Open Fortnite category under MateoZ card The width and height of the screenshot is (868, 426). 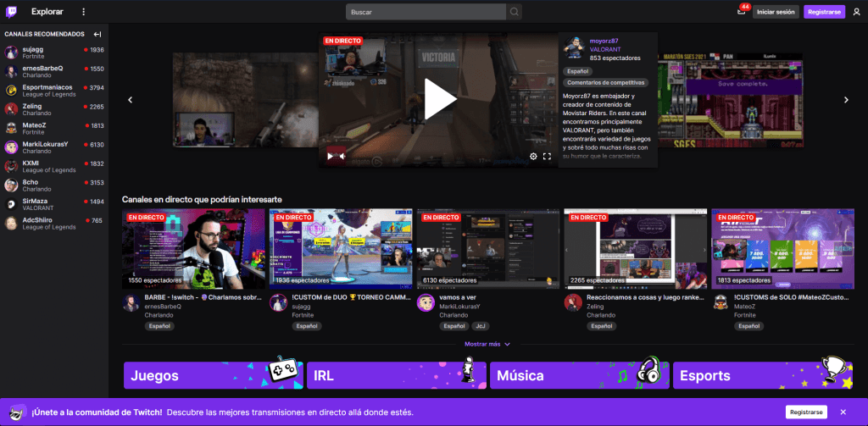click(x=744, y=315)
